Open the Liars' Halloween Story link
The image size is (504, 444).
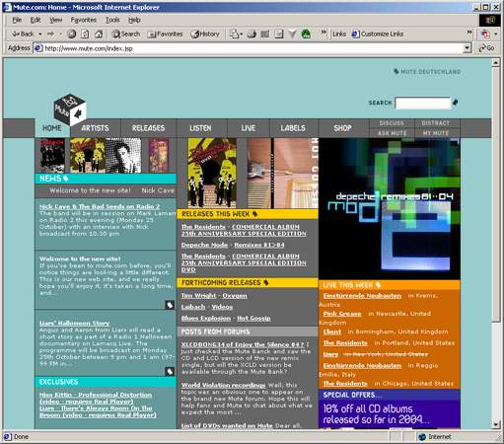tap(75, 324)
